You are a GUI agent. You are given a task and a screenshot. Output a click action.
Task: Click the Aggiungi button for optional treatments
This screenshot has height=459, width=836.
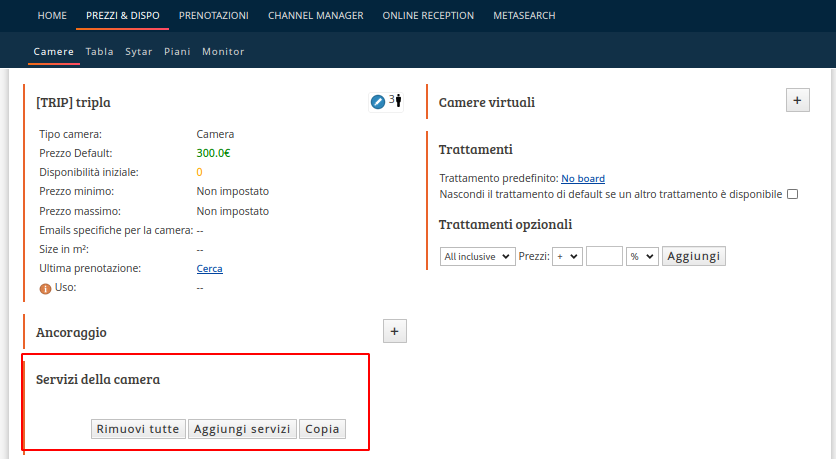694,256
